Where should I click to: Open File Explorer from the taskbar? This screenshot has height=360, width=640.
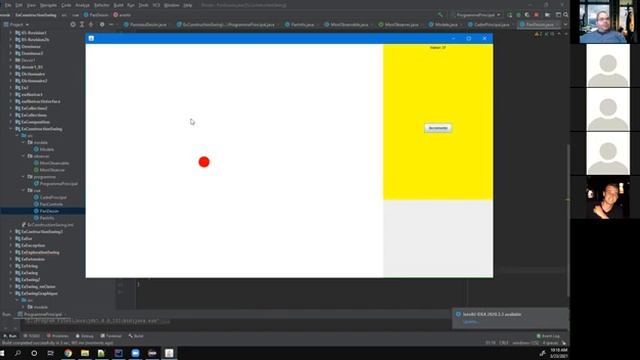pos(84,353)
